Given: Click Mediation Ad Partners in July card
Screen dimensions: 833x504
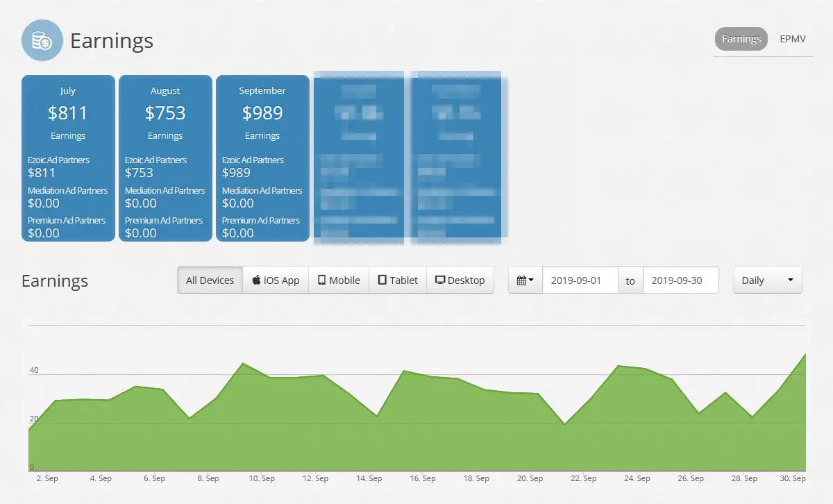Looking at the screenshot, I should tap(68, 190).
